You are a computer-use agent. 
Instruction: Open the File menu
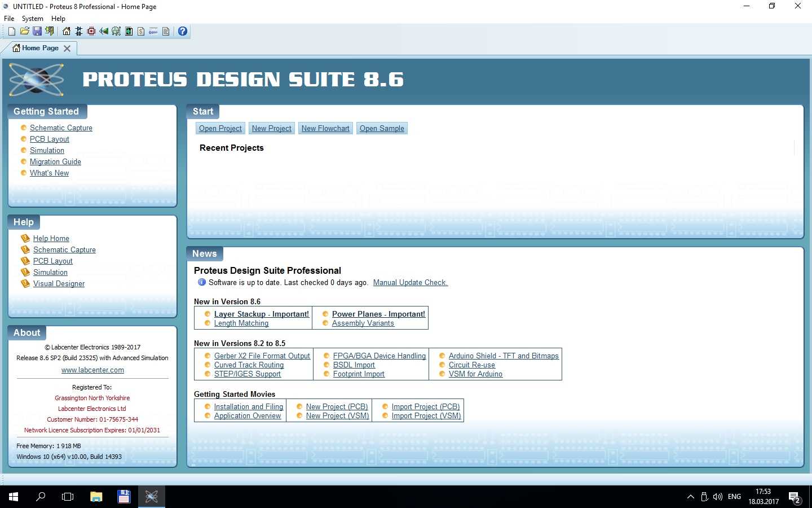9,19
